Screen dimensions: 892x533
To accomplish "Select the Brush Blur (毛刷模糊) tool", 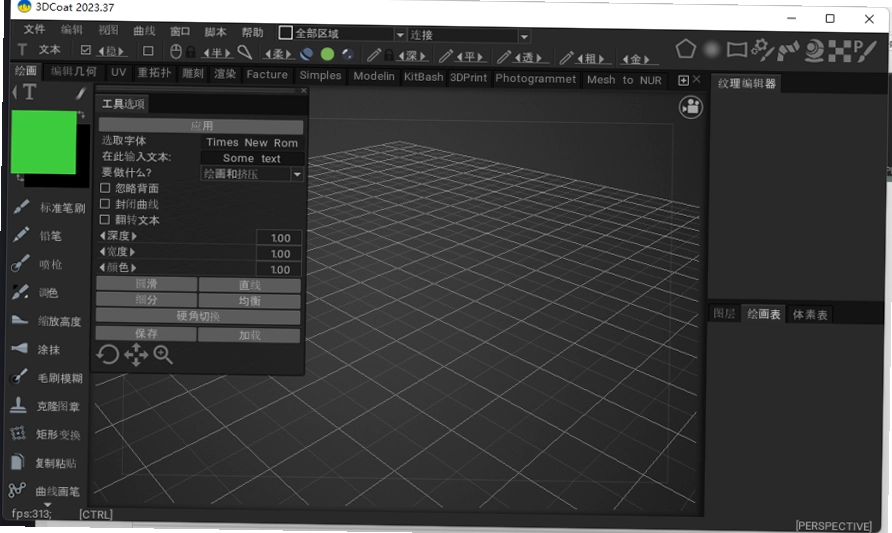I will (47, 378).
